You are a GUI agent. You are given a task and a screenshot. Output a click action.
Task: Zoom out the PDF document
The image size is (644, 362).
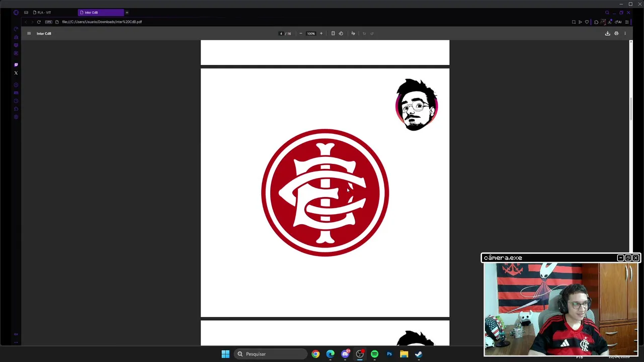click(301, 34)
